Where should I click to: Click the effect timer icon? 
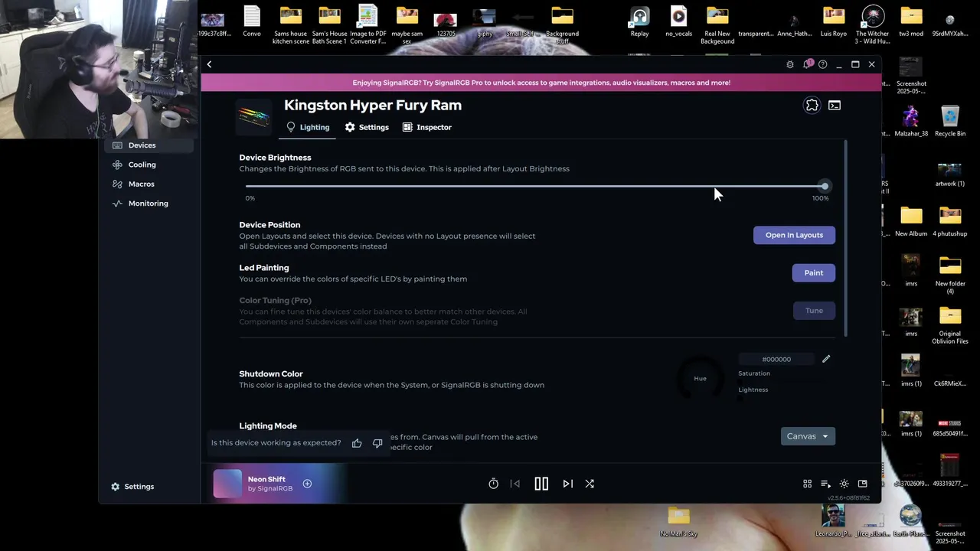[494, 484]
